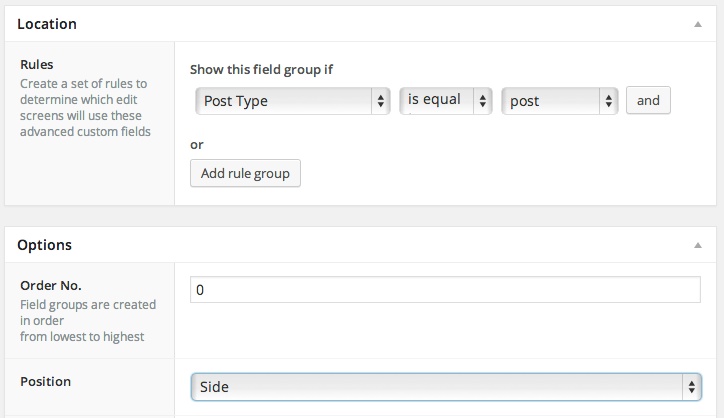Collapse the Location panel using its arrow
Screen dimensions: 724x418
(x=698, y=24)
